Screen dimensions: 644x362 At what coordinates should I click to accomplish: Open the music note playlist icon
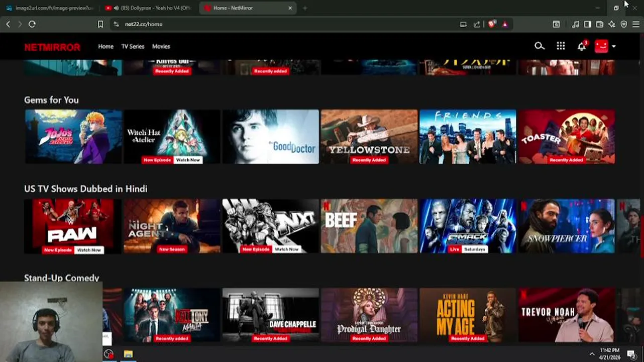(x=576, y=24)
